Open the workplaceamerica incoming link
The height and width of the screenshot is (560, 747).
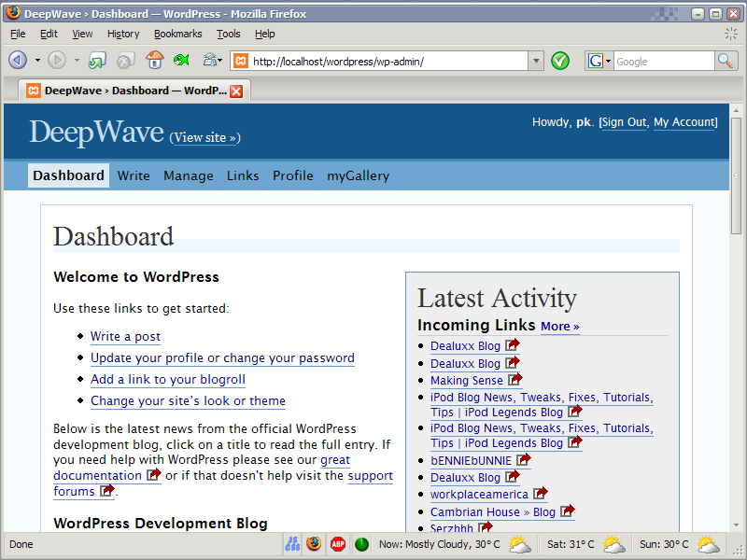pyautogui.click(x=479, y=494)
